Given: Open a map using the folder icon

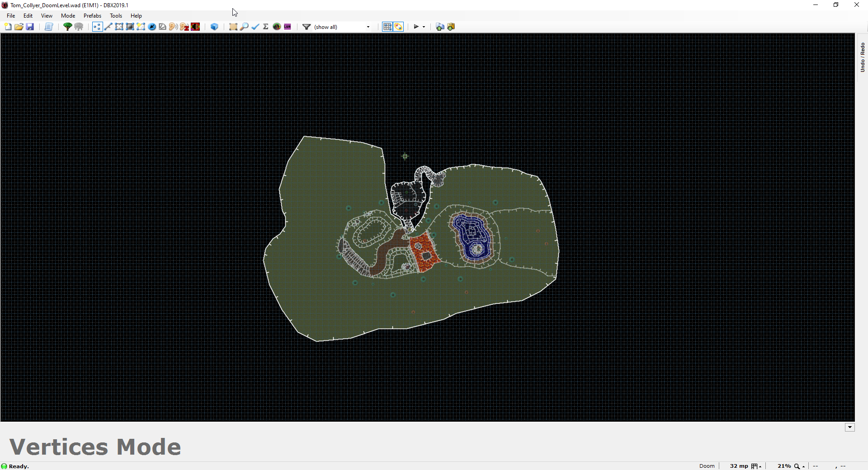Looking at the screenshot, I should coord(19,27).
